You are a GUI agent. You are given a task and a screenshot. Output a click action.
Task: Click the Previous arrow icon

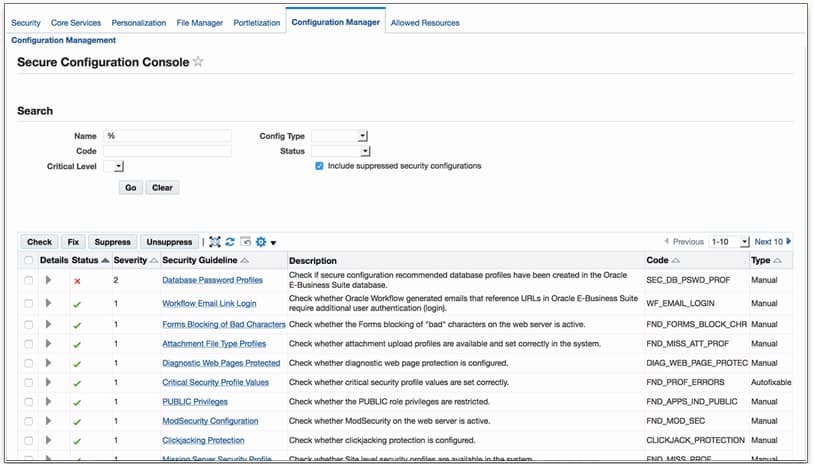(667, 241)
